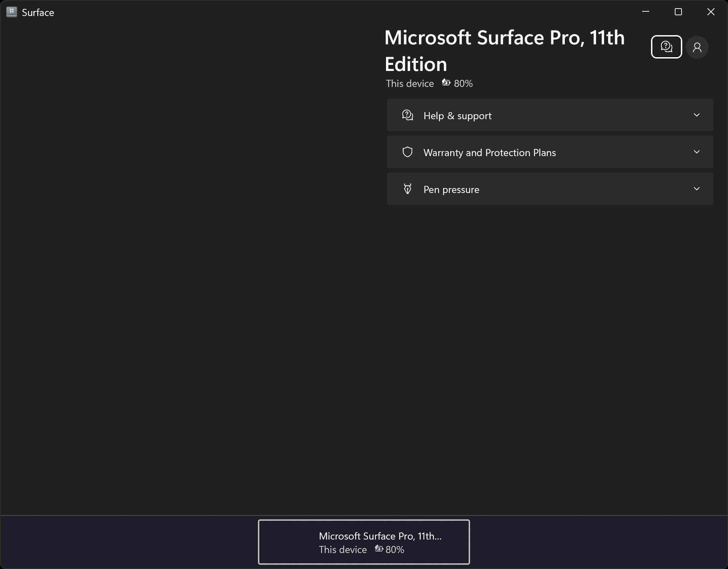Open the user account profile icon
The height and width of the screenshot is (569, 728).
pos(697,47)
